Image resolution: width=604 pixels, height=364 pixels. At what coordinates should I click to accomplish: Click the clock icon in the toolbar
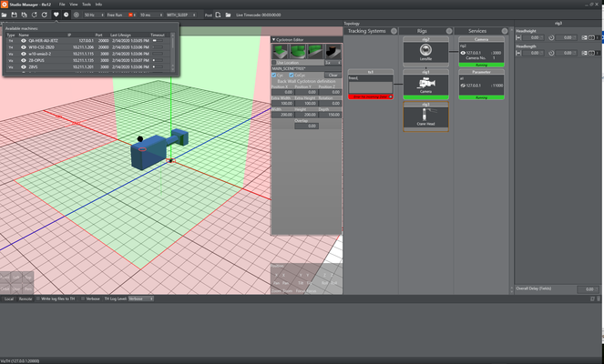tap(67, 15)
